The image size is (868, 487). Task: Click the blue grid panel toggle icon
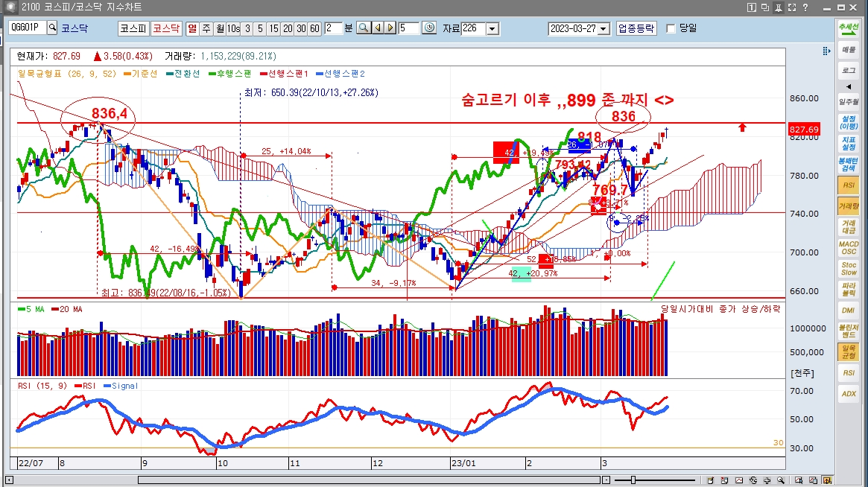tap(826, 51)
